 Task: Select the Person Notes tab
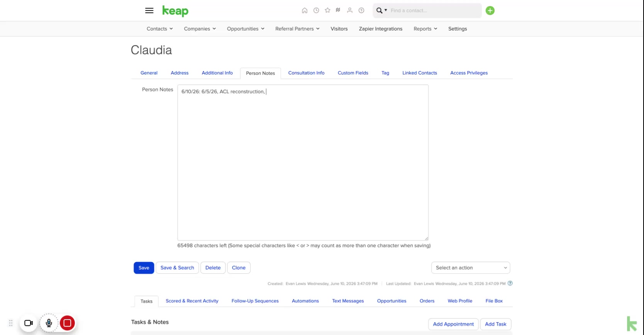(x=260, y=73)
